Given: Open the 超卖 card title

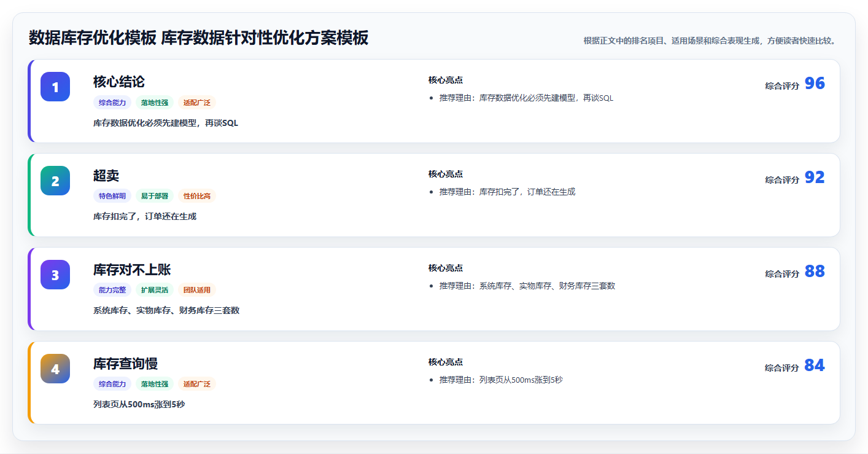Looking at the screenshot, I should pos(106,176).
